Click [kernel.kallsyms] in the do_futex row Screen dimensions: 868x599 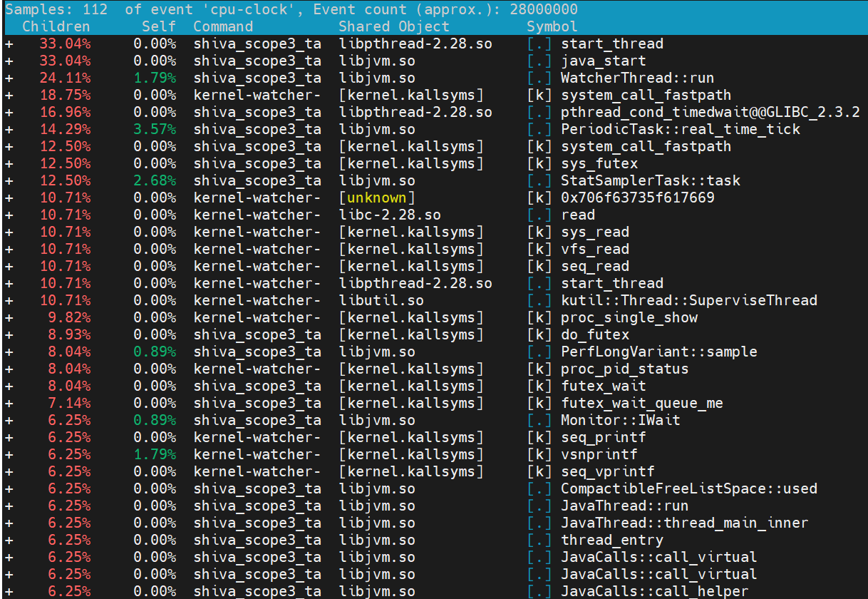pos(411,335)
